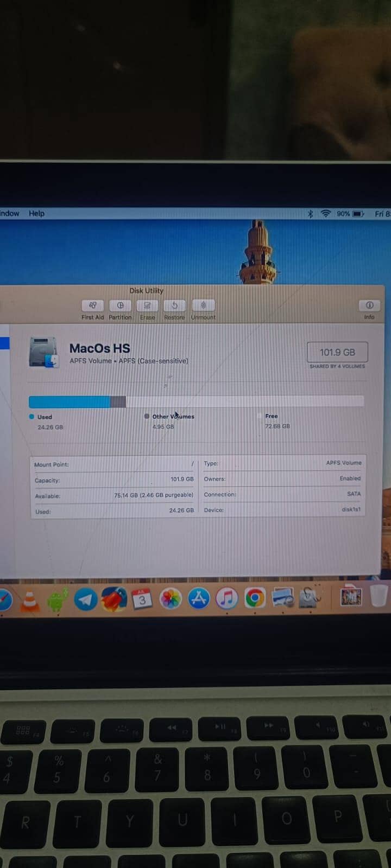Click the Mount Point row
Image resolution: width=391 pixels, height=868 pixels.
(x=114, y=464)
